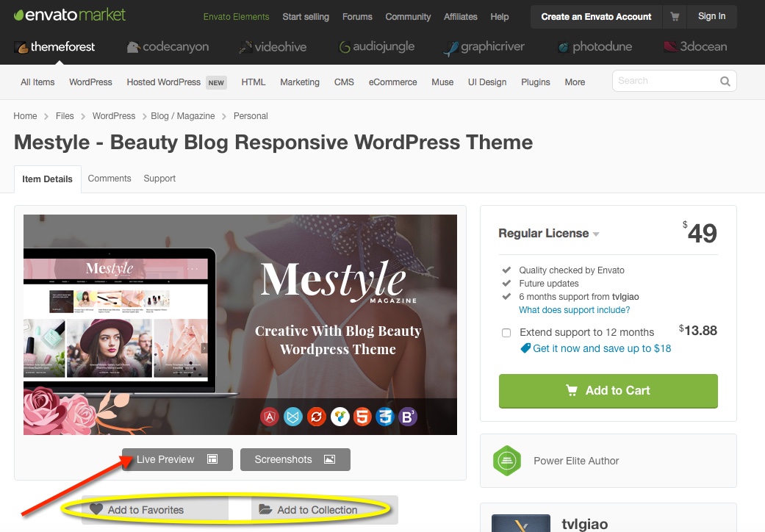Open the Community link
The height and width of the screenshot is (532, 765).
click(x=408, y=17)
